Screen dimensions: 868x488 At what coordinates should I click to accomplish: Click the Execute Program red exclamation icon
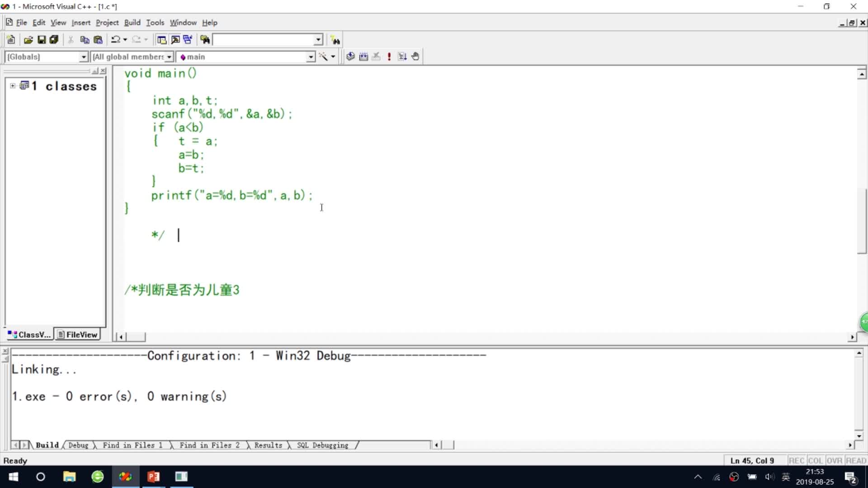click(x=389, y=56)
